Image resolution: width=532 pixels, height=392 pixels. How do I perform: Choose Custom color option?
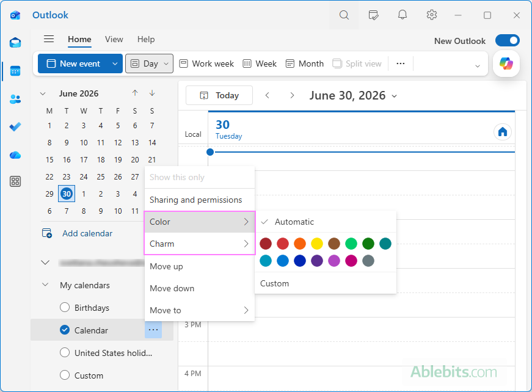326,283
